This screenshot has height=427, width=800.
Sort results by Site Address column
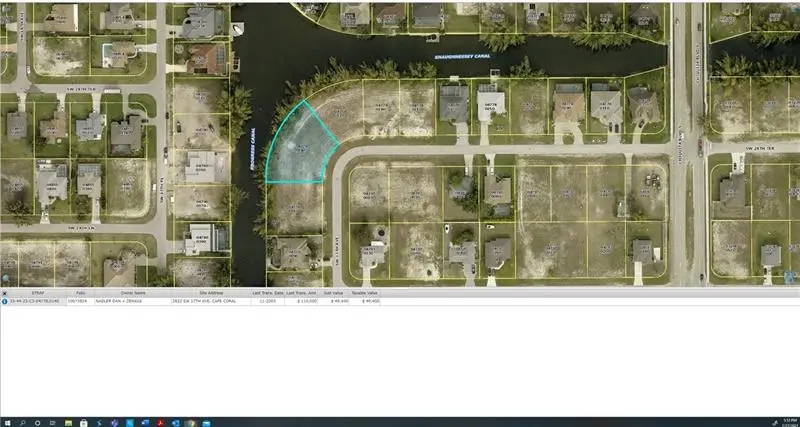(211, 293)
